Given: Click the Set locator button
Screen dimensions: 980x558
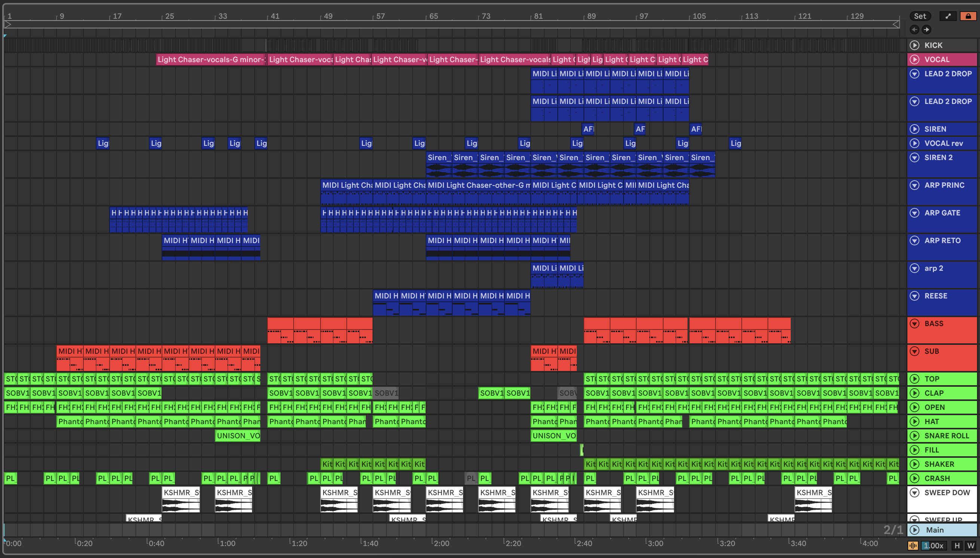Looking at the screenshot, I should click(919, 16).
